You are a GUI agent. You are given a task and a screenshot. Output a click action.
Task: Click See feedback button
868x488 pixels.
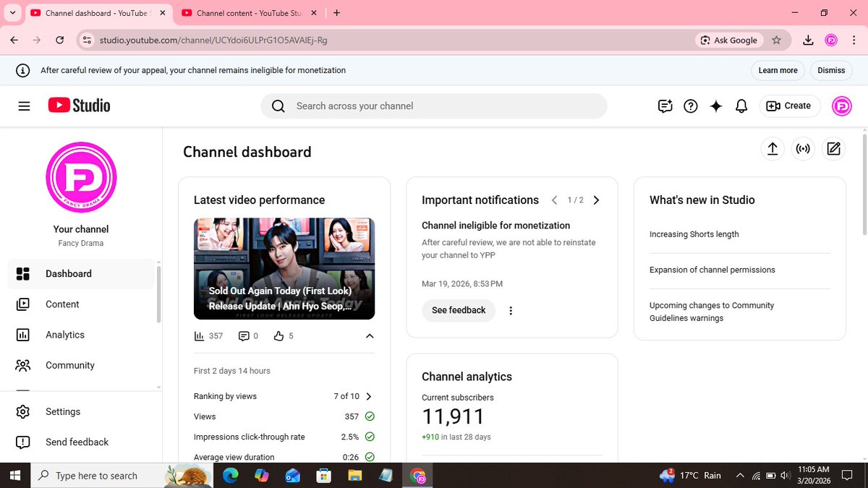[x=459, y=311]
